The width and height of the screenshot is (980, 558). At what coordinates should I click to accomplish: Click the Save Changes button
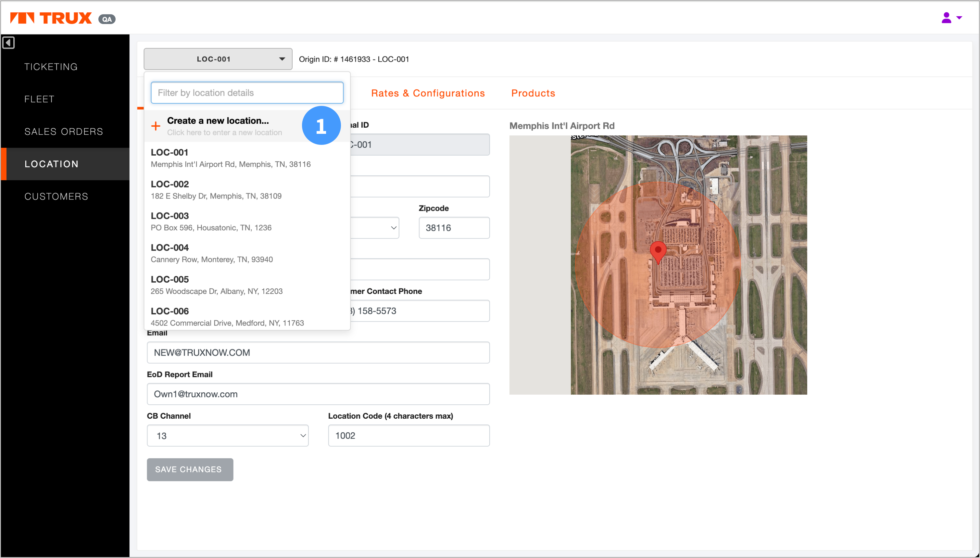190,469
